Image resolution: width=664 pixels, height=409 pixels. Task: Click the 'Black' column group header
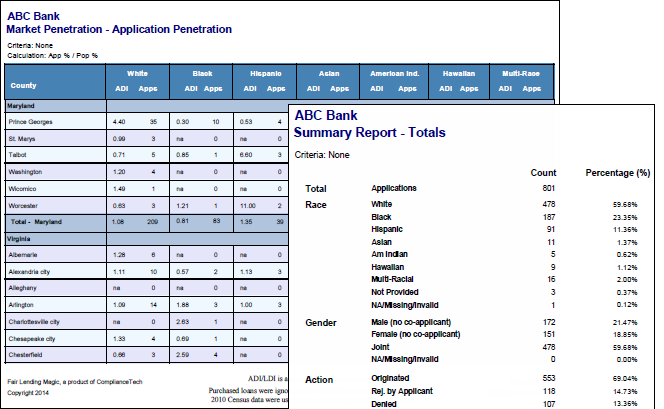pos(202,74)
